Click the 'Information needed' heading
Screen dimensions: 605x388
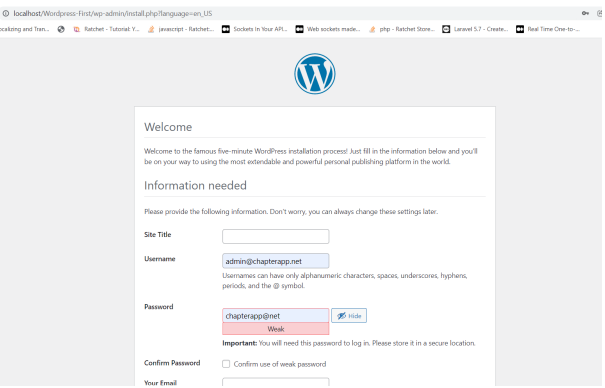point(195,186)
